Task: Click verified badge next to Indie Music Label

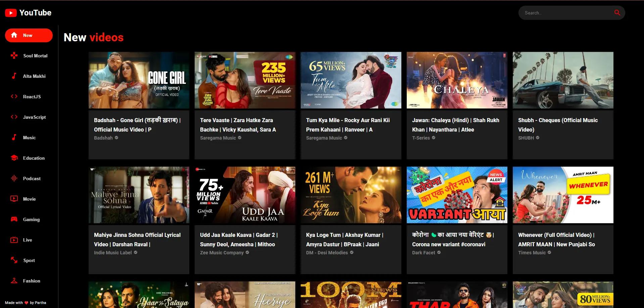Action: click(x=136, y=252)
